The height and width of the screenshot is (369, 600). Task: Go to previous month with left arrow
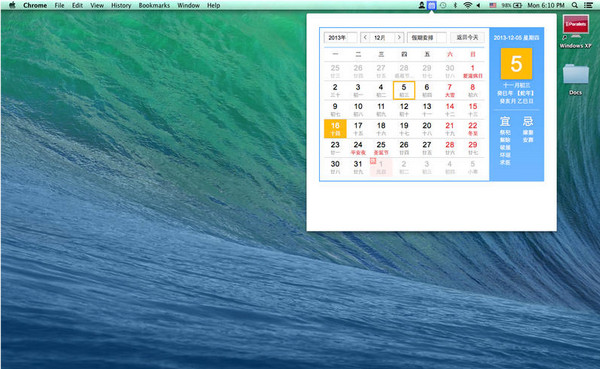point(365,37)
